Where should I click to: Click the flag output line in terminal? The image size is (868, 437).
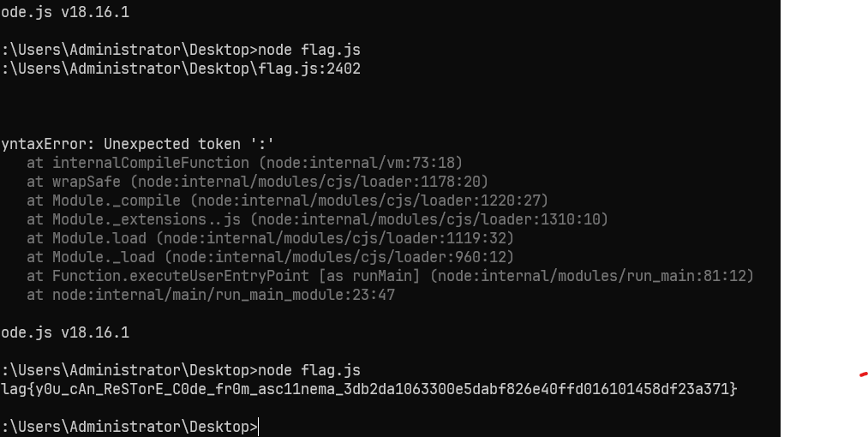click(368, 389)
